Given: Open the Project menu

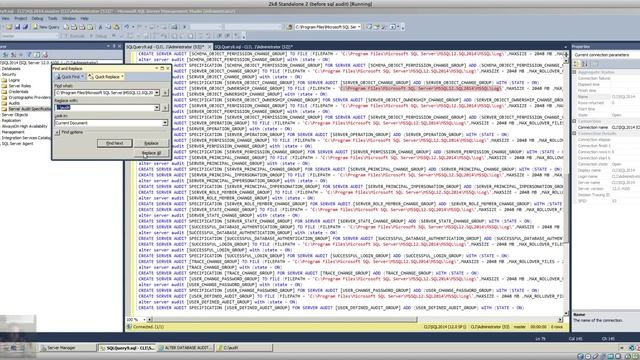Looking at the screenshot, I should (20, 18).
